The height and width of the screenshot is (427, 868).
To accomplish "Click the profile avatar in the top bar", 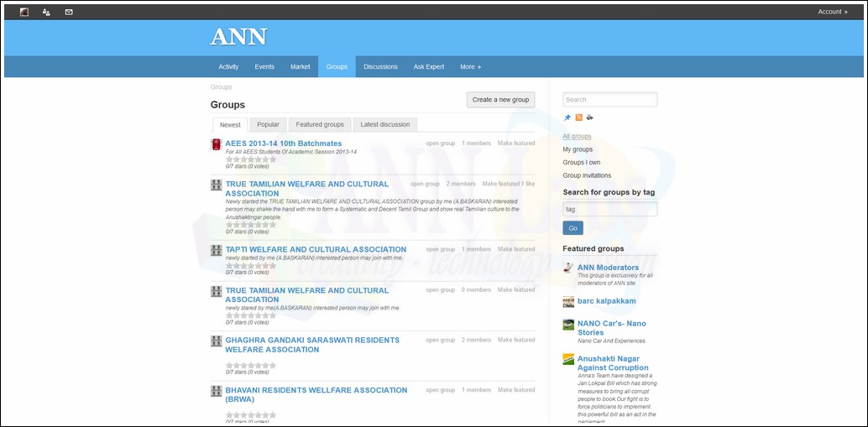I will [24, 12].
